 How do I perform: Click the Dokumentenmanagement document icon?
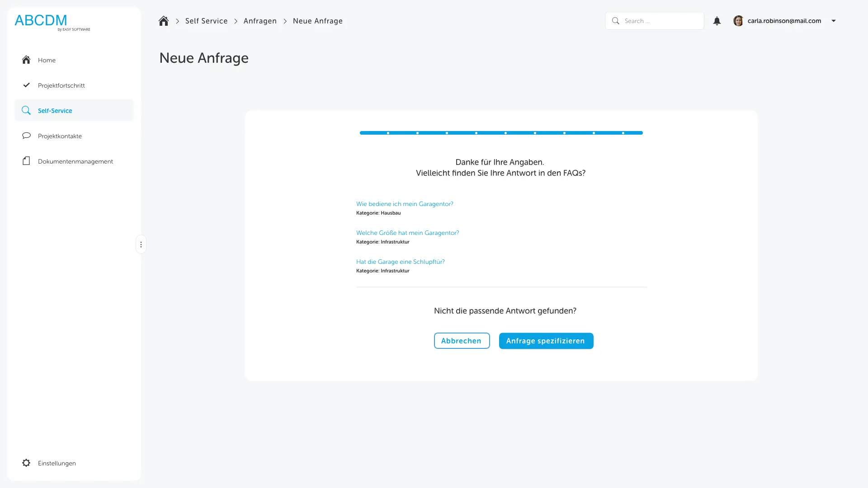[x=26, y=161]
